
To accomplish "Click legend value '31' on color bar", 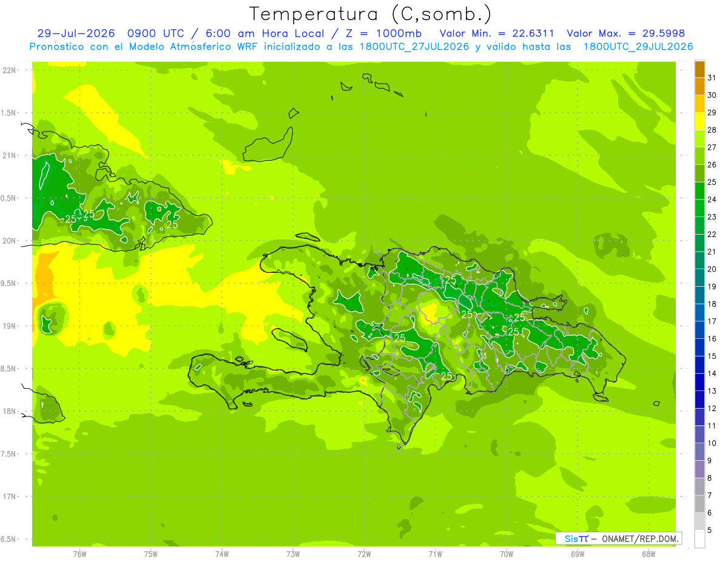I will [712, 78].
